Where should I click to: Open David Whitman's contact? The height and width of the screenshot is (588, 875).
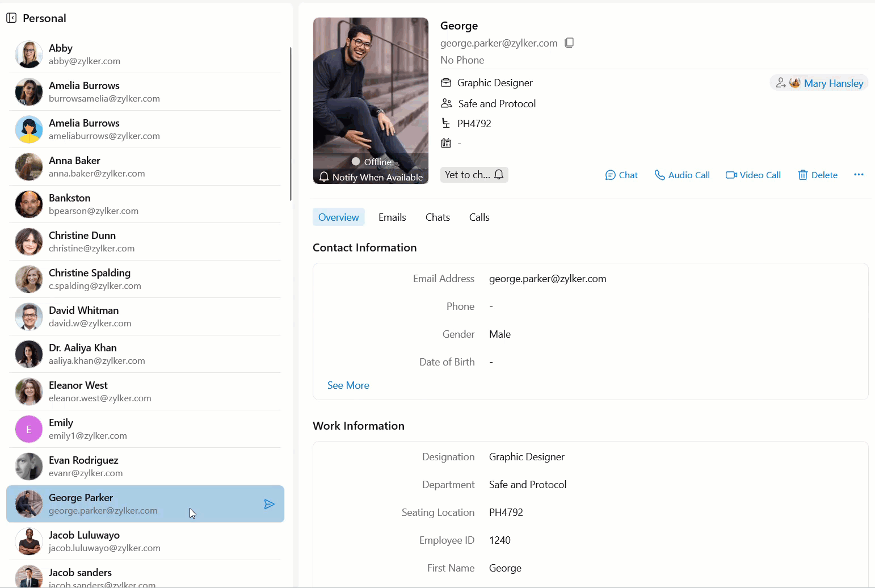click(x=145, y=317)
